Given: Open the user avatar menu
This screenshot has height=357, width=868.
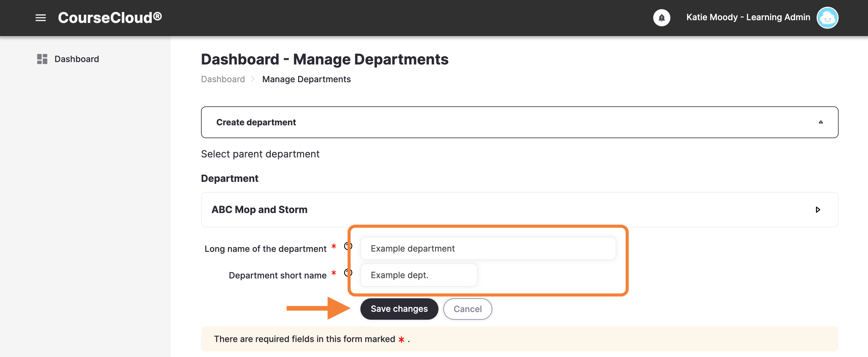Looking at the screenshot, I should point(827,18).
